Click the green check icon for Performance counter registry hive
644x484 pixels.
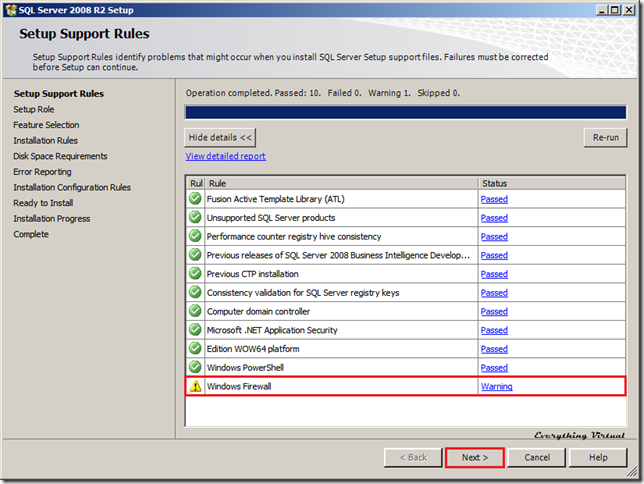click(195, 236)
